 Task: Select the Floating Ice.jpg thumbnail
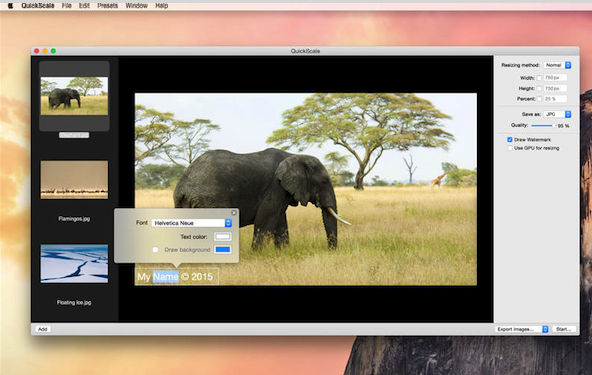pos(74,264)
